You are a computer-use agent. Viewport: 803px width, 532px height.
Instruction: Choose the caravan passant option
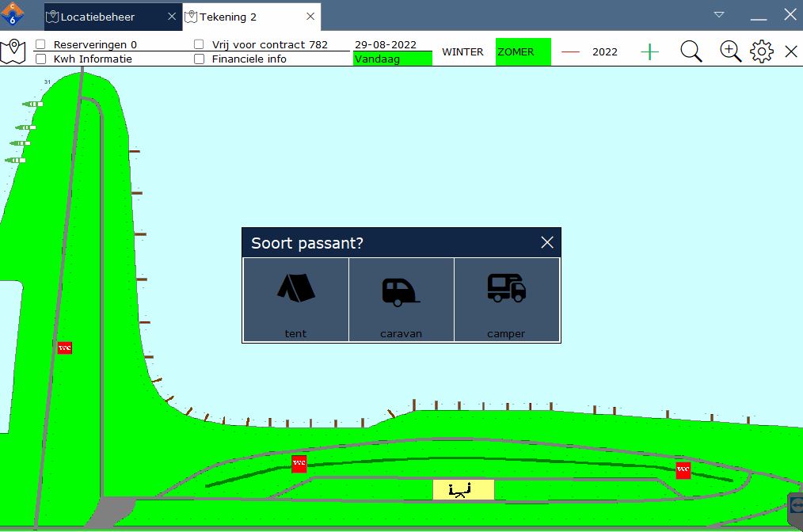(401, 299)
